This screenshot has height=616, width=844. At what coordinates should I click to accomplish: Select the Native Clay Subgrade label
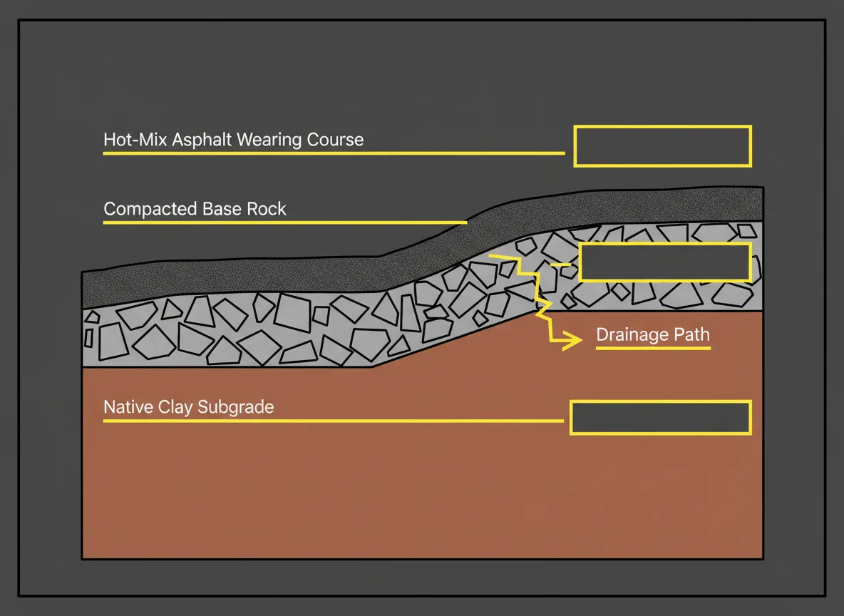(189, 407)
